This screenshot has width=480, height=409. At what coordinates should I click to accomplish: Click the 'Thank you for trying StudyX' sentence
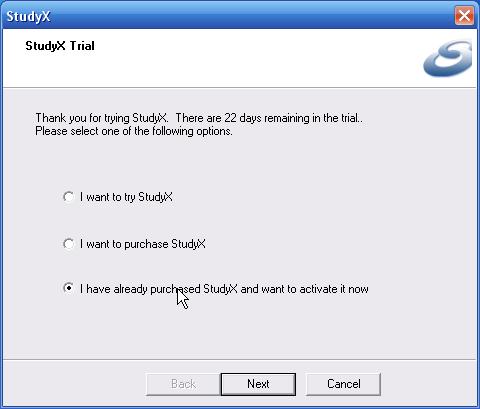(102, 118)
